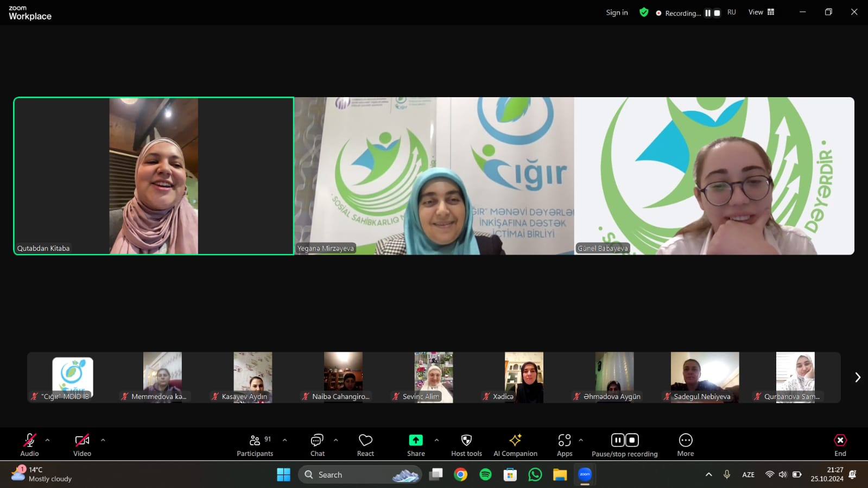
Task: Click the battery status icon
Action: pos(796,474)
